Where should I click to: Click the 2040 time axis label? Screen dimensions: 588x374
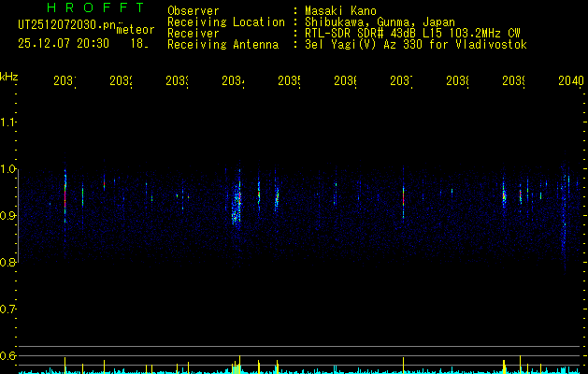pyautogui.click(x=571, y=81)
